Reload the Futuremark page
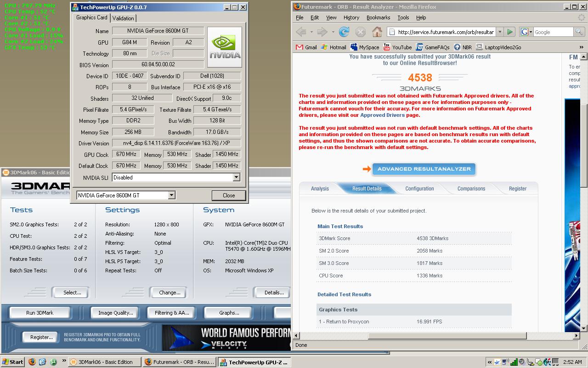The height and width of the screenshot is (368, 588). [344, 32]
